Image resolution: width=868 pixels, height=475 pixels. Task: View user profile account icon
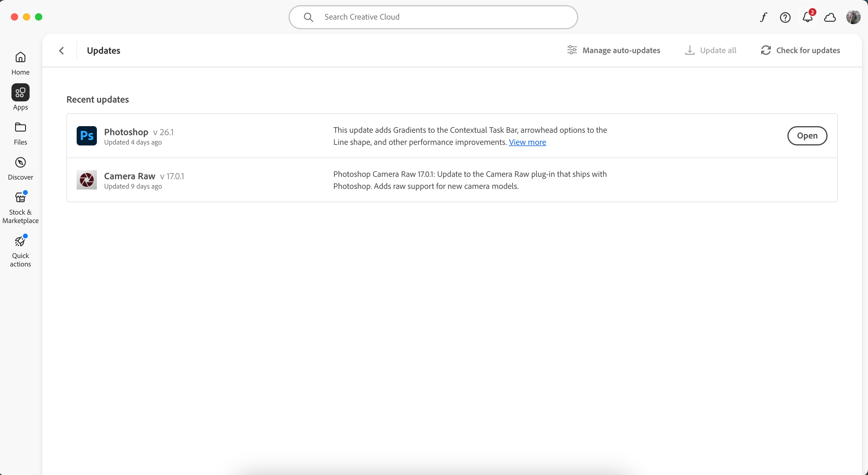coord(854,17)
